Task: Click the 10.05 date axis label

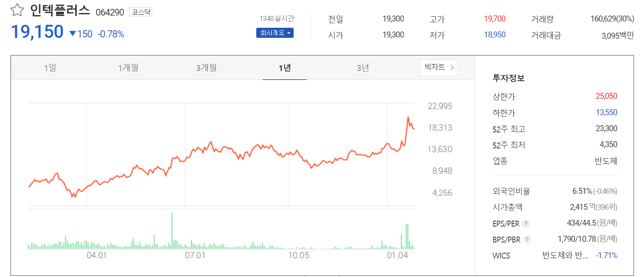Action: pyautogui.click(x=298, y=255)
